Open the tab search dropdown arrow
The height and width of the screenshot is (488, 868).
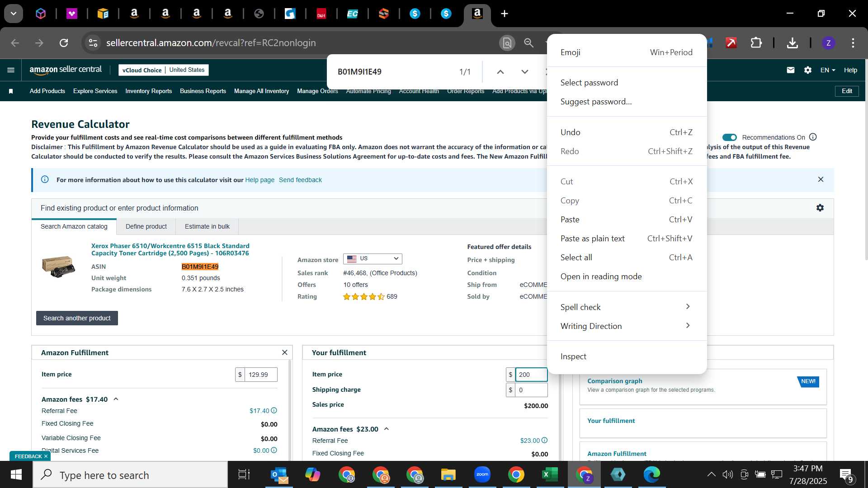(x=14, y=14)
